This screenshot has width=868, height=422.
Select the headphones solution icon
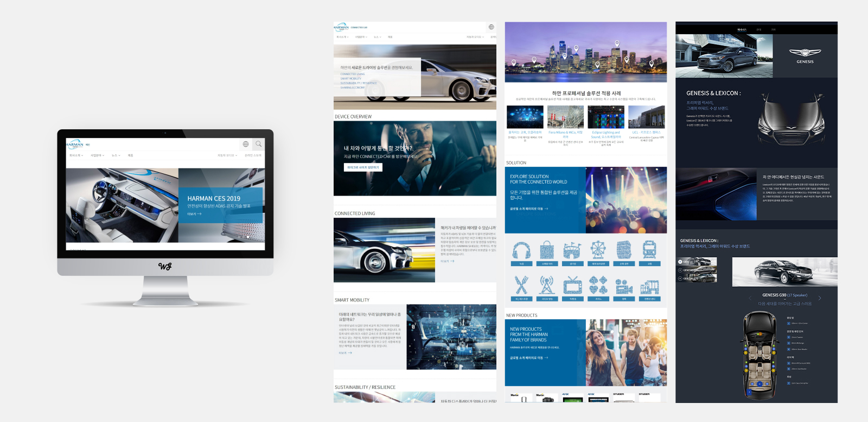coord(521,250)
